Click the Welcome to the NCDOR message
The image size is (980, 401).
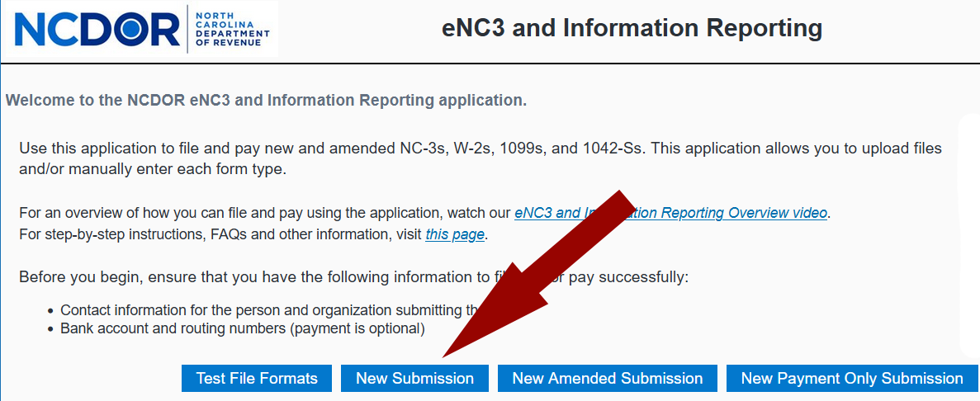tap(266, 101)
